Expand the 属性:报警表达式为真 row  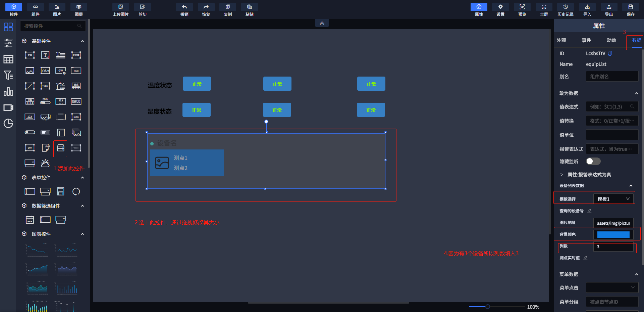(x=561, y=175)
